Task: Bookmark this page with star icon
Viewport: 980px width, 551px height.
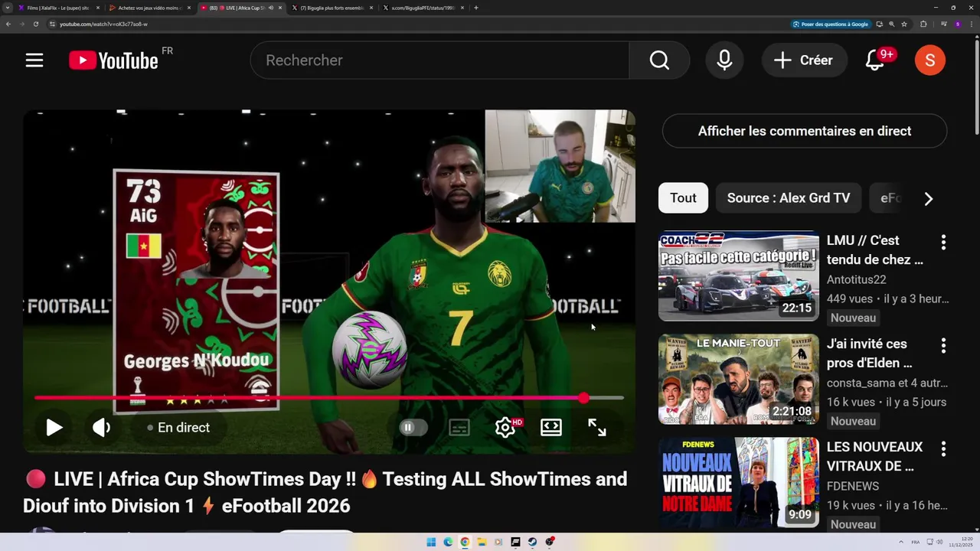Action: 904,24
